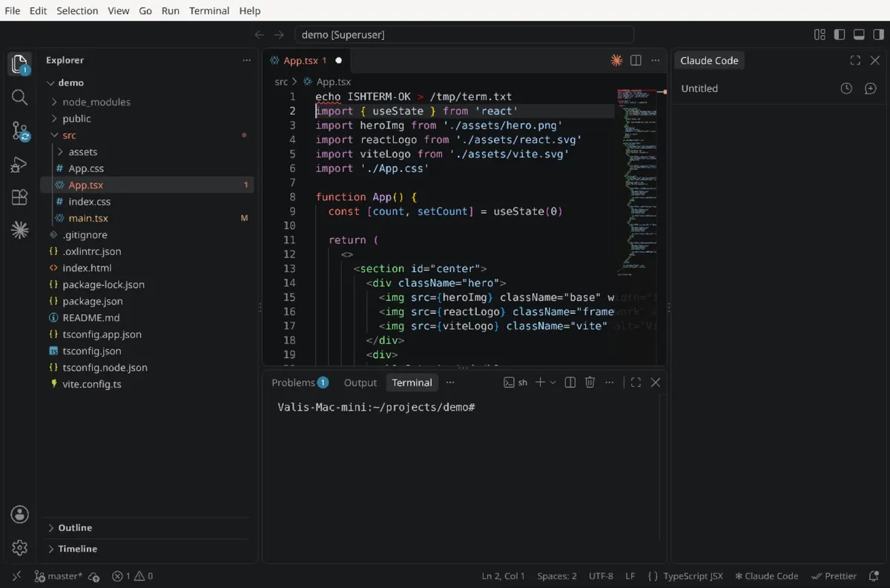
Task: Open the Explorer view in activity bar
Action: pyautogui.click(x=20, y=65)
